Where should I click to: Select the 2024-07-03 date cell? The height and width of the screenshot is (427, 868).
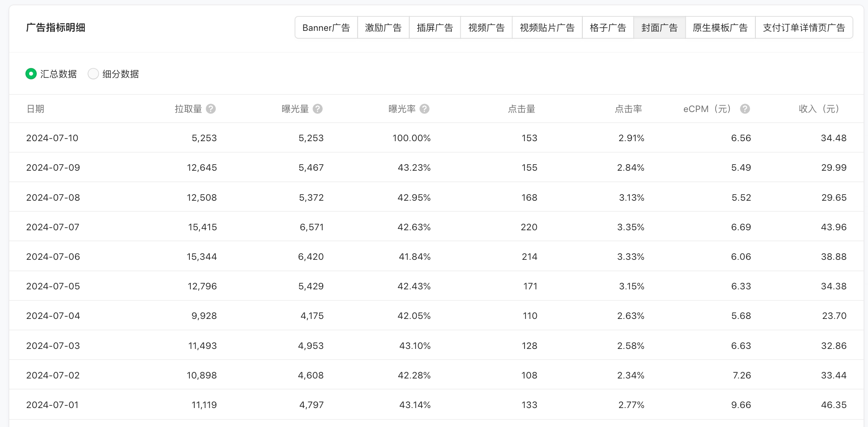point(53,346)
